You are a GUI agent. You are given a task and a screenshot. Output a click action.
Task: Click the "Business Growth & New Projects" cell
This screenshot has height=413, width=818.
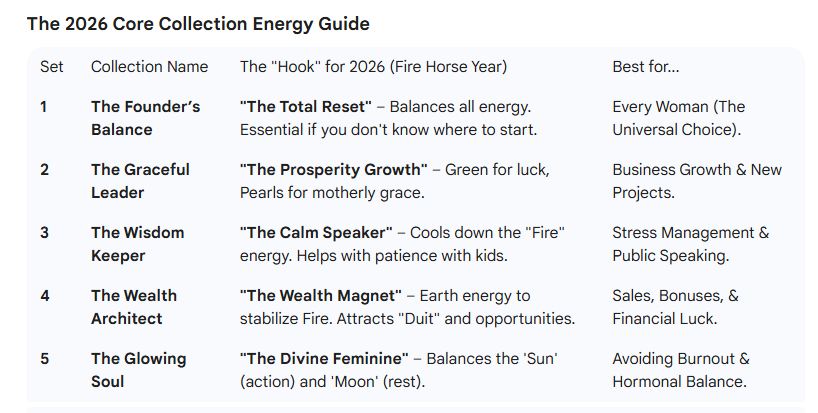[x=697, y=181]
